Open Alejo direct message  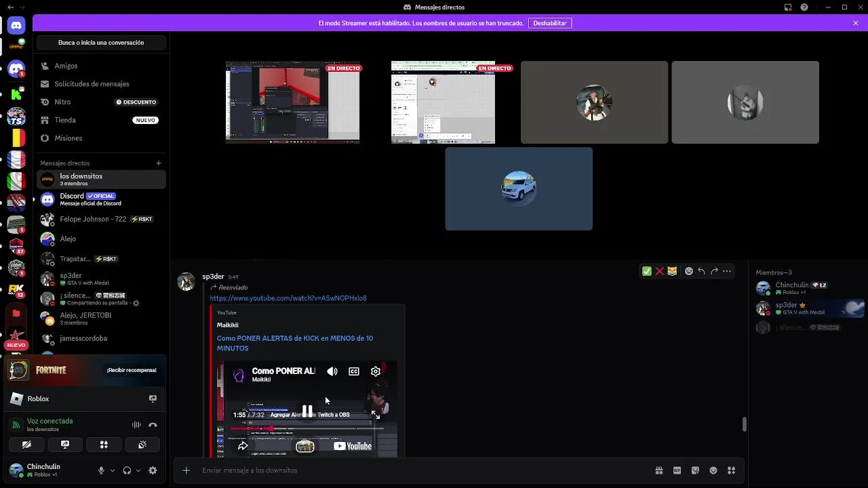101,239
